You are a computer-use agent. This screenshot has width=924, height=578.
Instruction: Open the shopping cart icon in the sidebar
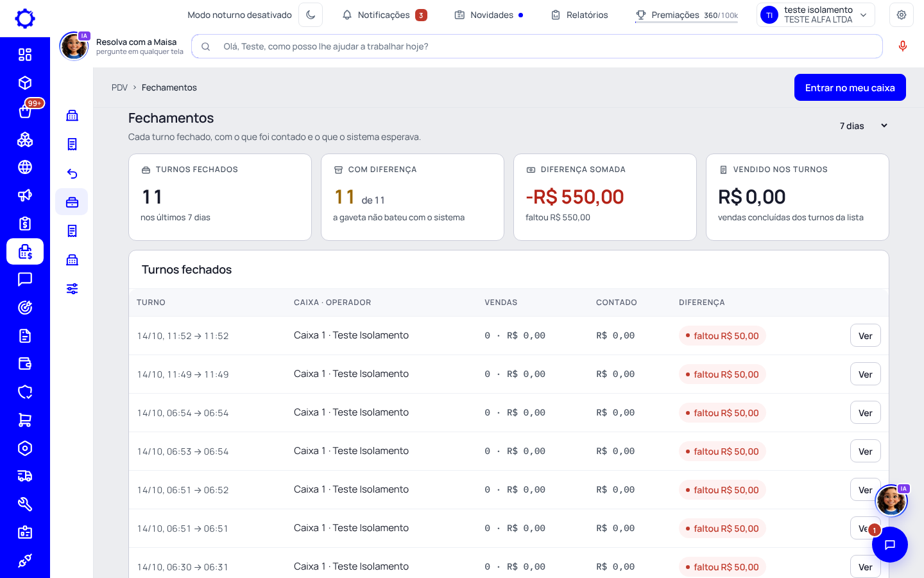[x=25, y=420]
